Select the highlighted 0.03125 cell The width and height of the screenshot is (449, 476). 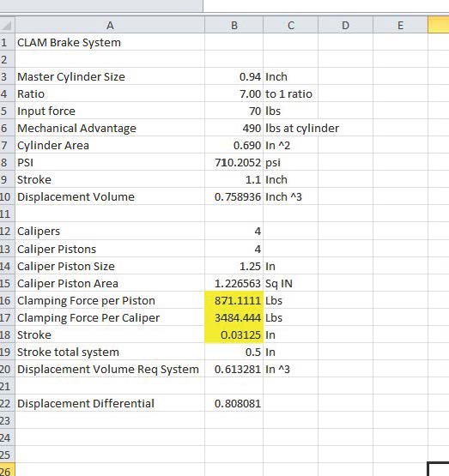click(234, 334)
